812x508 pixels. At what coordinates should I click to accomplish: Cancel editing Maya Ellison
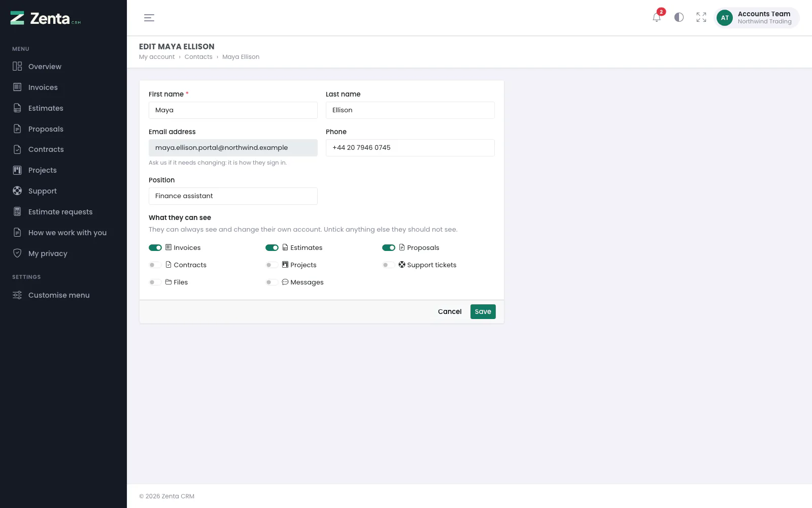click(x=450, y=311)
